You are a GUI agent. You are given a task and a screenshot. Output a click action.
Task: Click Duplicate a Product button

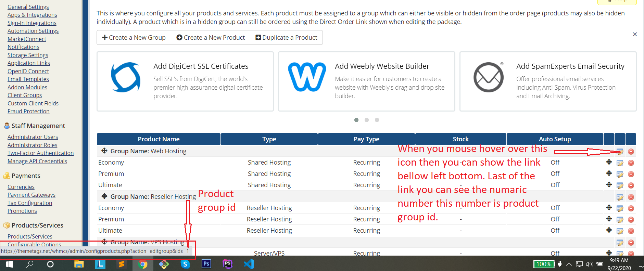coord(286,38)
